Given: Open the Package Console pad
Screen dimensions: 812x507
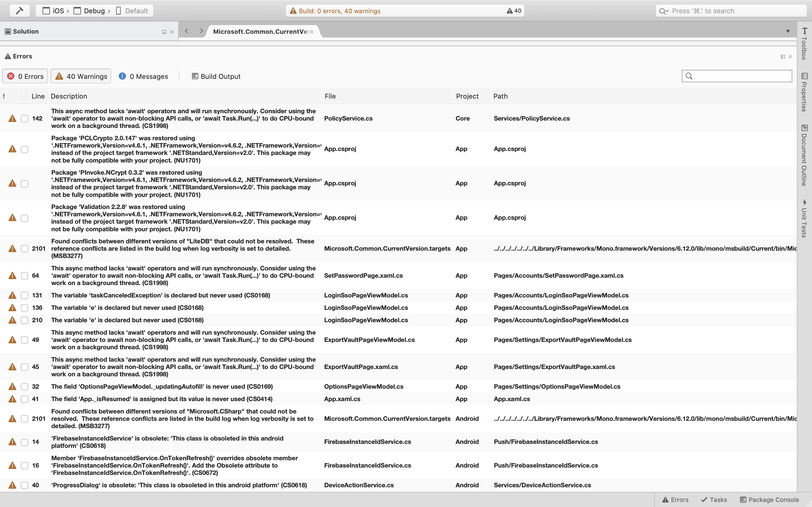Looking at the screenshot, I should (769, 500).
